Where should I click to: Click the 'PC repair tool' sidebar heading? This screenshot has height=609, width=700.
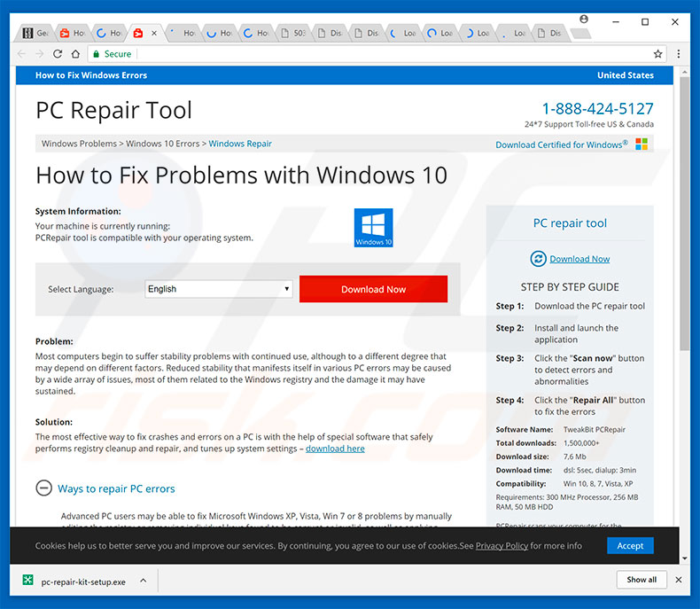pos(570,223)
